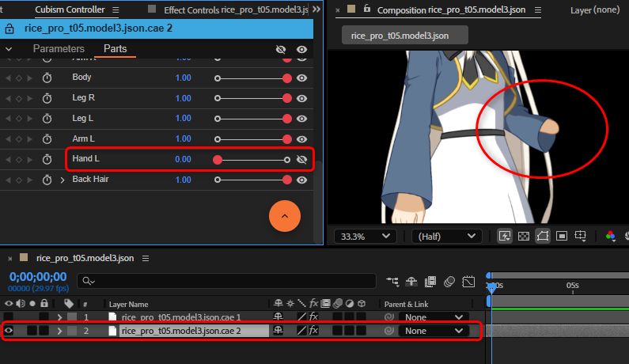
Task: Select Cubism Controller tab
Action: click(x=70, y=9)
